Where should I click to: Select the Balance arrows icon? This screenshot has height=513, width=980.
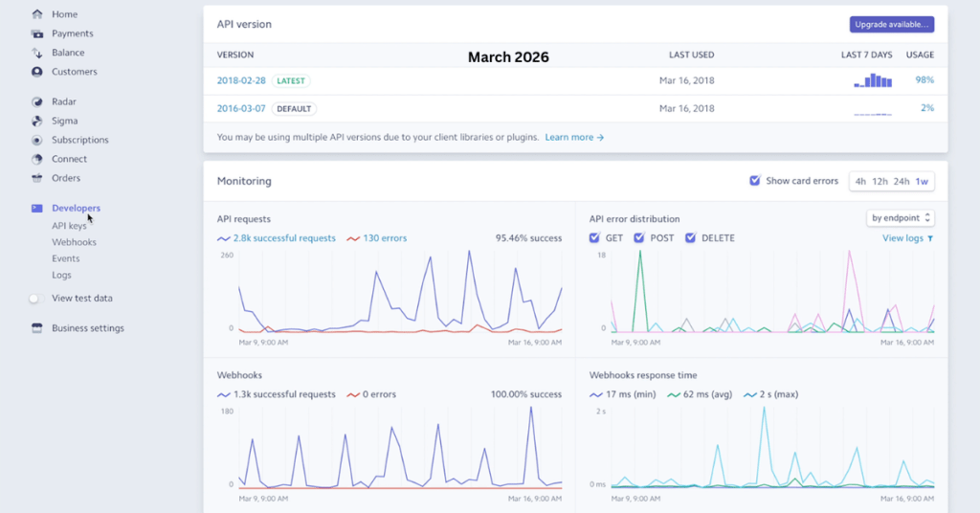click(37, 53)
